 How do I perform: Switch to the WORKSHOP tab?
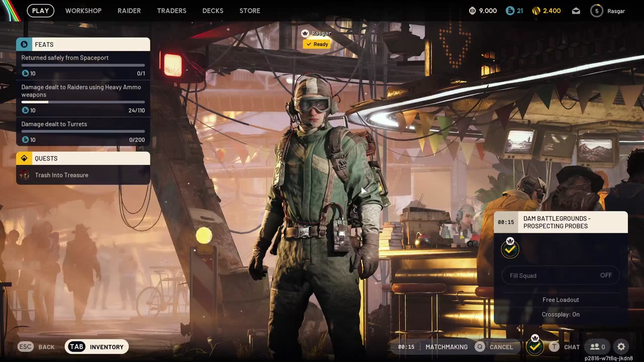(x=83, y=11)
